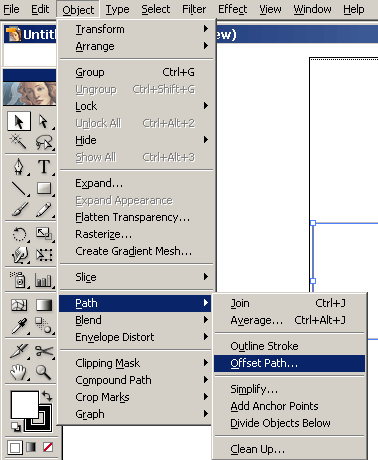
Task: Open the Effect menu
Action: (x=233, y=9)
